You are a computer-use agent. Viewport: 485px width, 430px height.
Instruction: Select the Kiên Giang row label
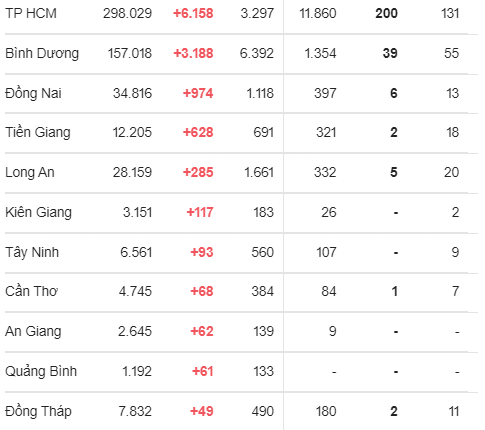pyautogui.click(x=38, y=212)
